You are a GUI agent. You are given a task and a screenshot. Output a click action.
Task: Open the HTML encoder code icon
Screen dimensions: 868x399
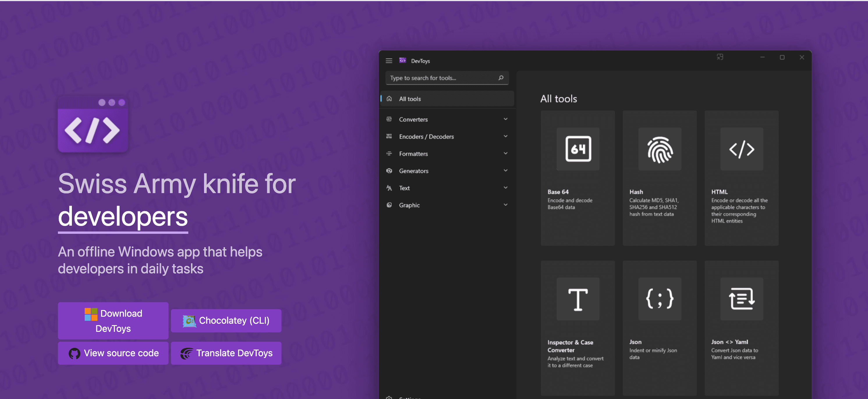pyautogui.click(x=741, y=149)
